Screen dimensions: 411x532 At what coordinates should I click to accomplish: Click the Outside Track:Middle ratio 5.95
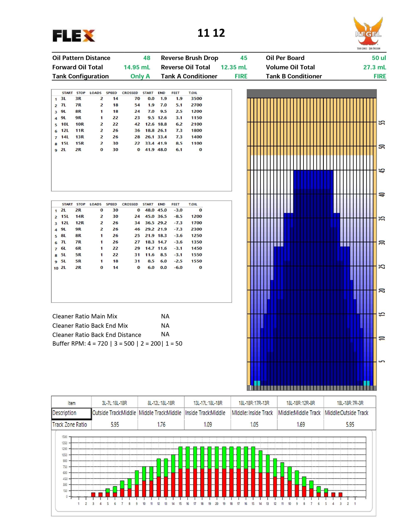[x=115, y=425]
